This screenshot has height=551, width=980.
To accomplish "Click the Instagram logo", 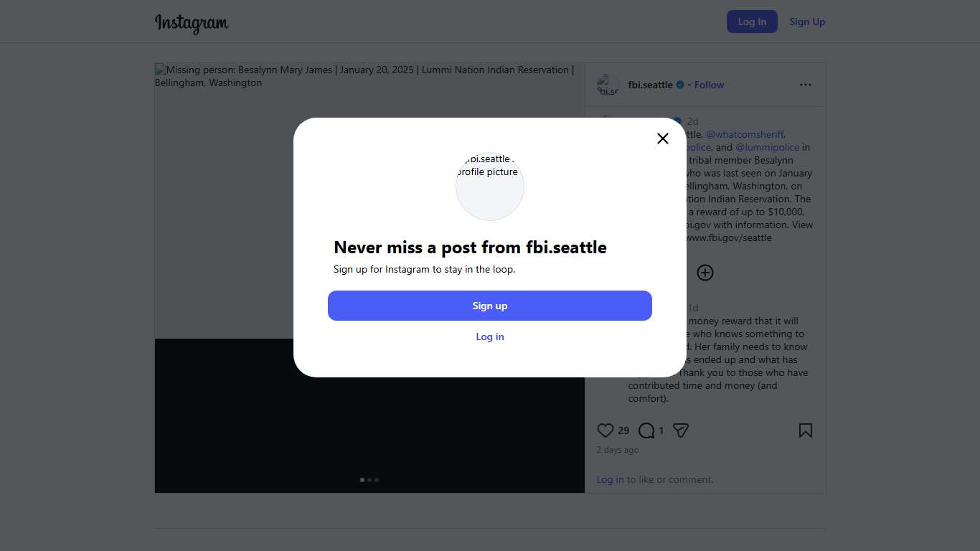I will coord(192,23).
